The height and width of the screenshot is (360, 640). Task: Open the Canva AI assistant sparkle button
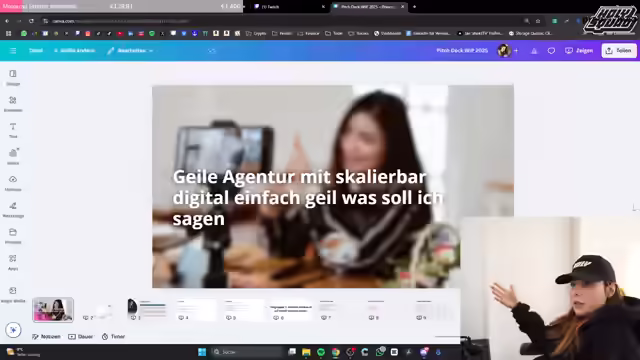(x=13, y=330)
